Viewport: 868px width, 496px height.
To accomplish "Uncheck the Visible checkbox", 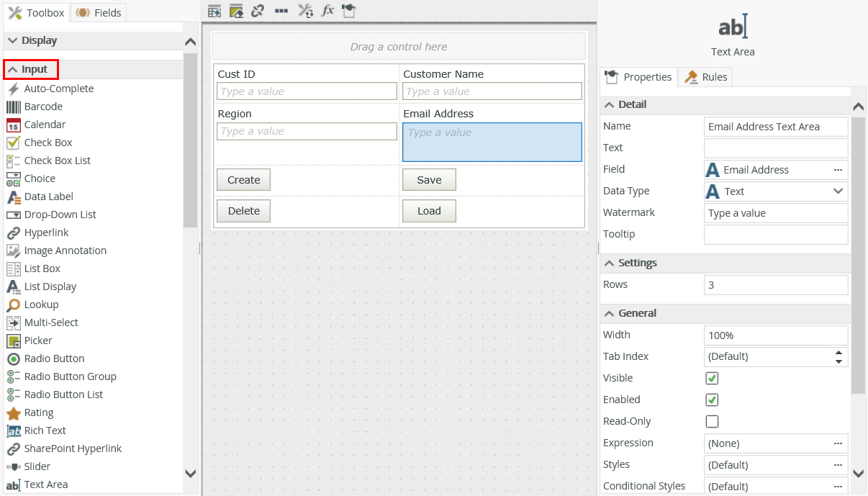I will click(712, 378).
